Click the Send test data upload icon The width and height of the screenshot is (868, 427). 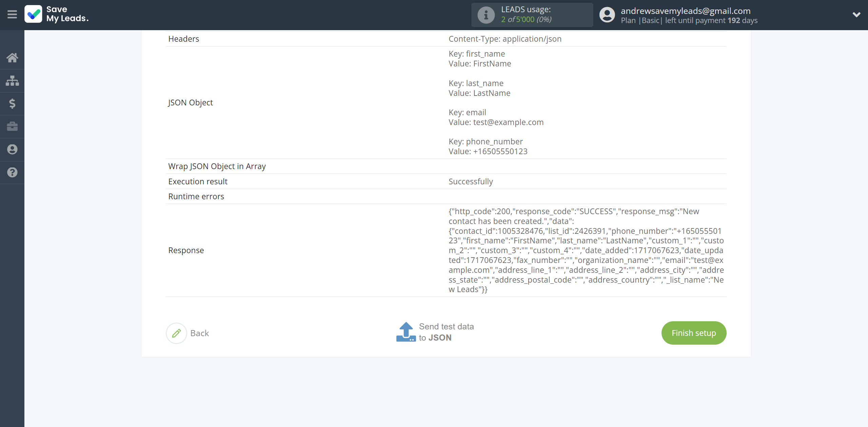[406, 332]
